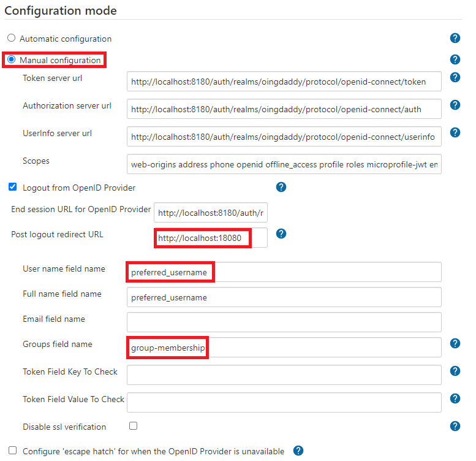Enable the escape hatch checkbox
This screenshot has height=461, width=476.
click(x=12, y=451)
